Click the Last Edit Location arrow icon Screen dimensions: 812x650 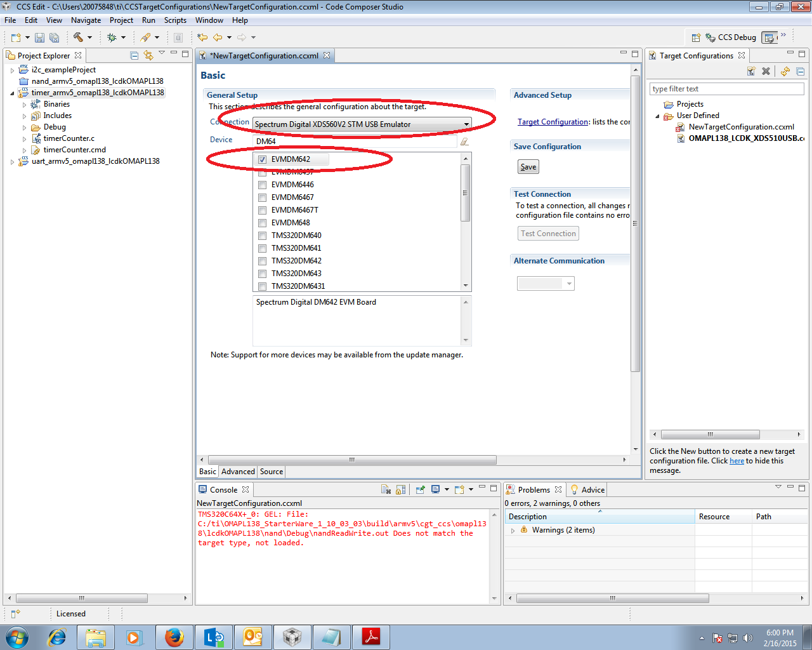[x=202, y=37]
